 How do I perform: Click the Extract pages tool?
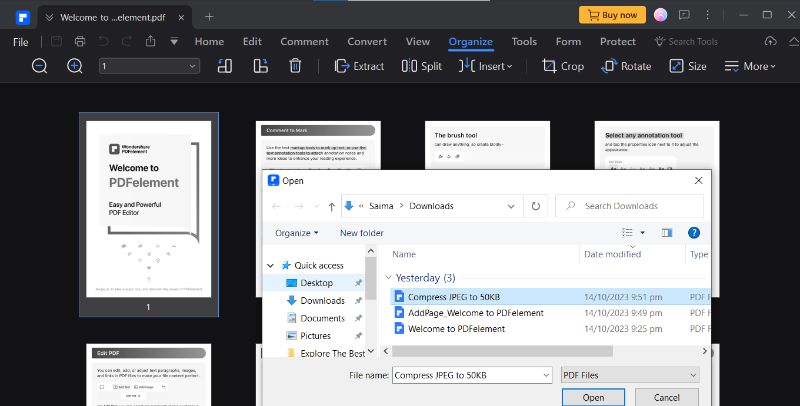click(359, 66)
